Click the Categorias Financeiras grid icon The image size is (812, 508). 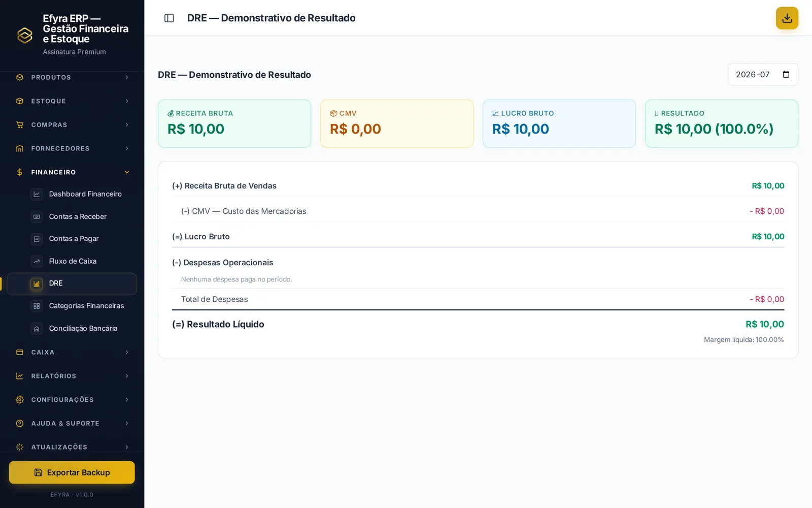(x=37, y=306)
